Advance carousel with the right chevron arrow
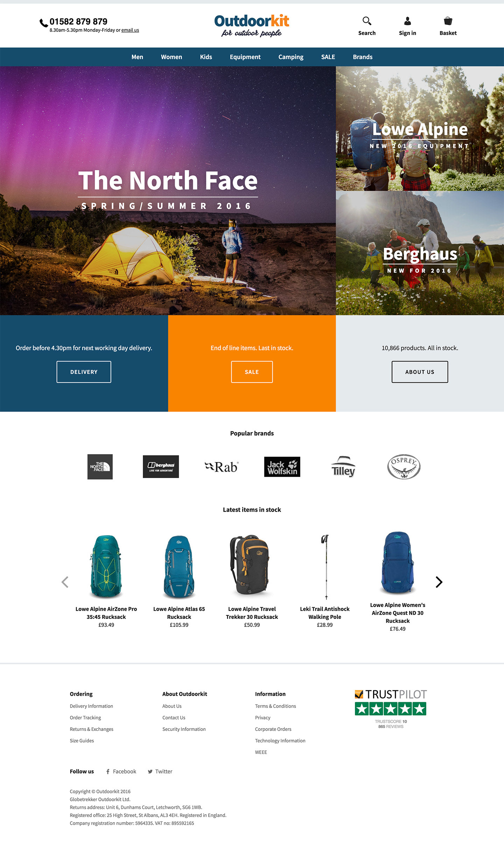504x858 pixels. click(x=439, y=582)
